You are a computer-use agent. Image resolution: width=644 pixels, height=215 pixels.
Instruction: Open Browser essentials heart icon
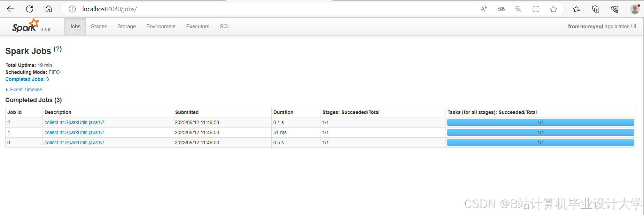tap(615, 9)
